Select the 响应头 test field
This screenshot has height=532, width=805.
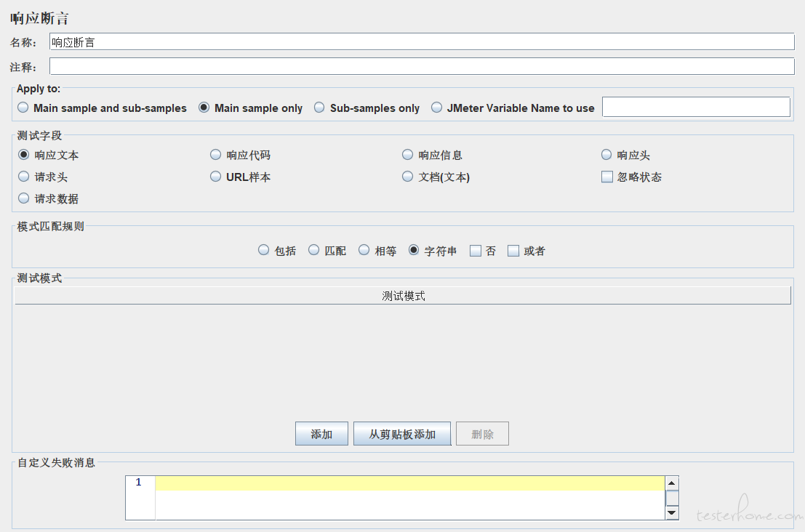606,155
